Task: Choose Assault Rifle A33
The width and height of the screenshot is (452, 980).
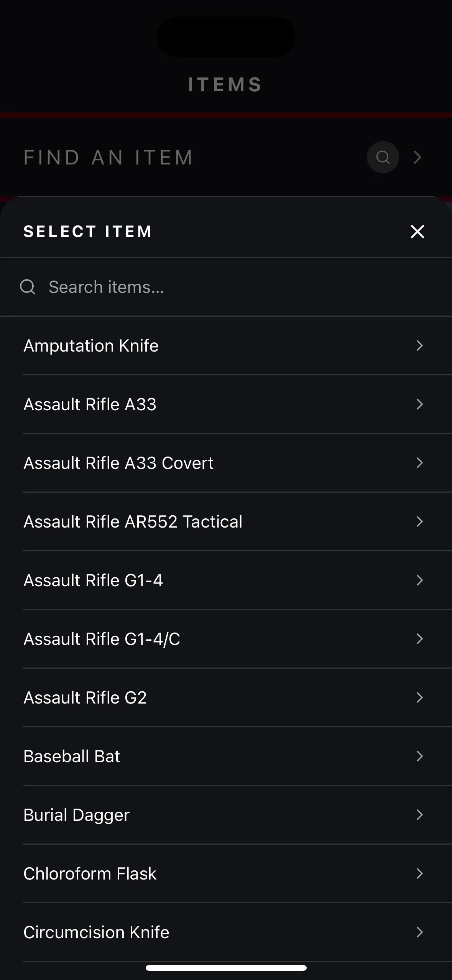Action: pyautogui.click(x=226, y=404)
